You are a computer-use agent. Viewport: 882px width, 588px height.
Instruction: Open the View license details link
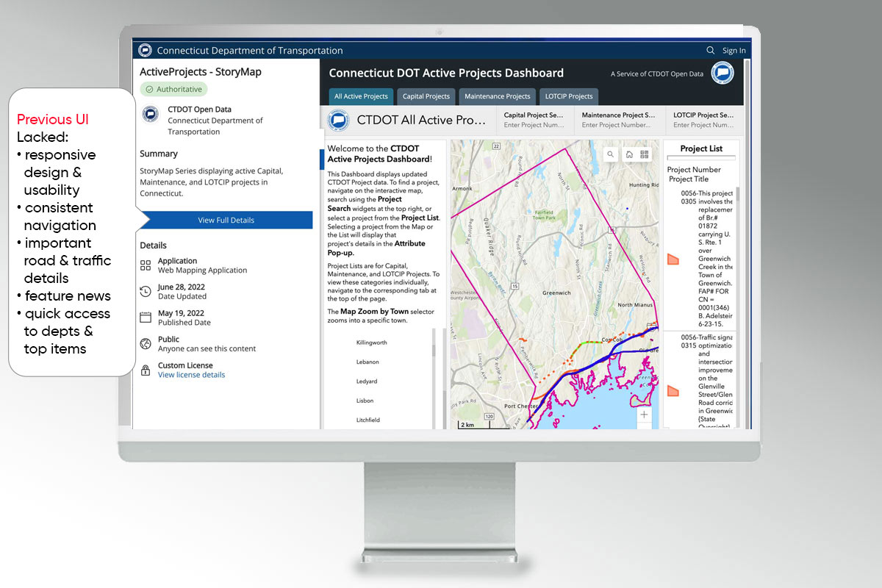[x=191, y=375]
